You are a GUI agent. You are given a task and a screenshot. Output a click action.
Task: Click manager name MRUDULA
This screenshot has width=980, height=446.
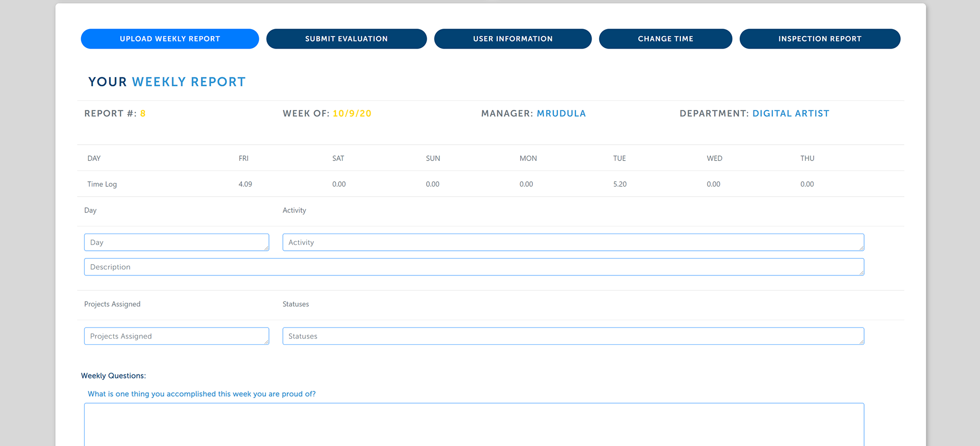coord(561,113)
